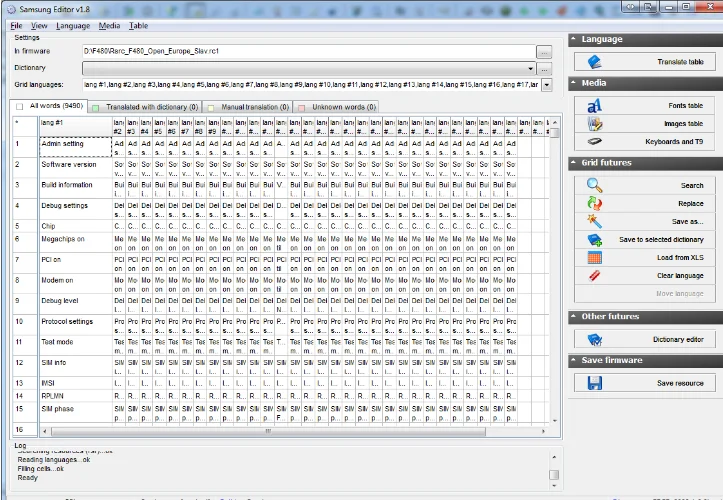Viewport: 723px width, 500px height.
Task: Click browse button next to Dictionary
Action: (544, 69)
